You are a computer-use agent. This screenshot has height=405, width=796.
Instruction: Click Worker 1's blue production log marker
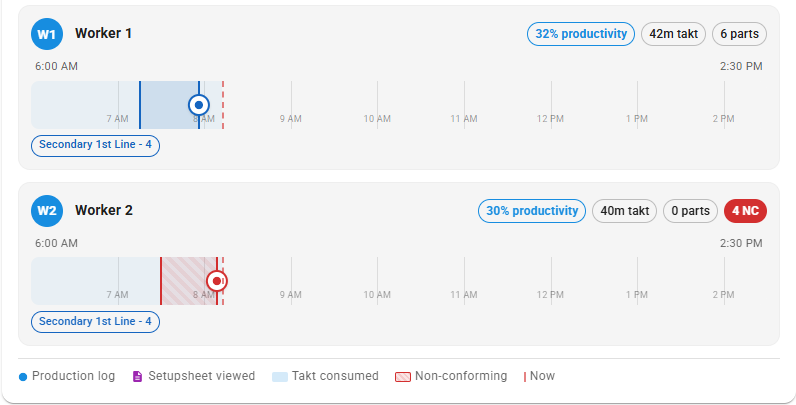click(x=198, y=105)
